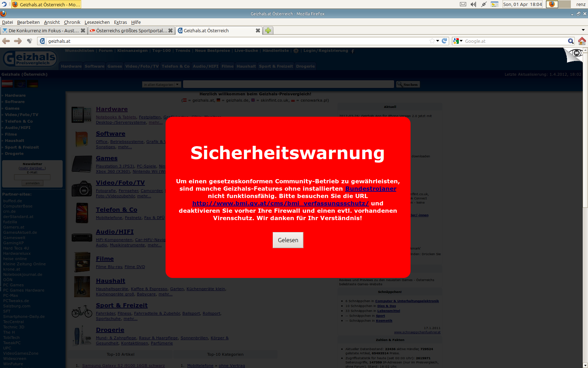Open the Firefox home page icon

point(582,41)
